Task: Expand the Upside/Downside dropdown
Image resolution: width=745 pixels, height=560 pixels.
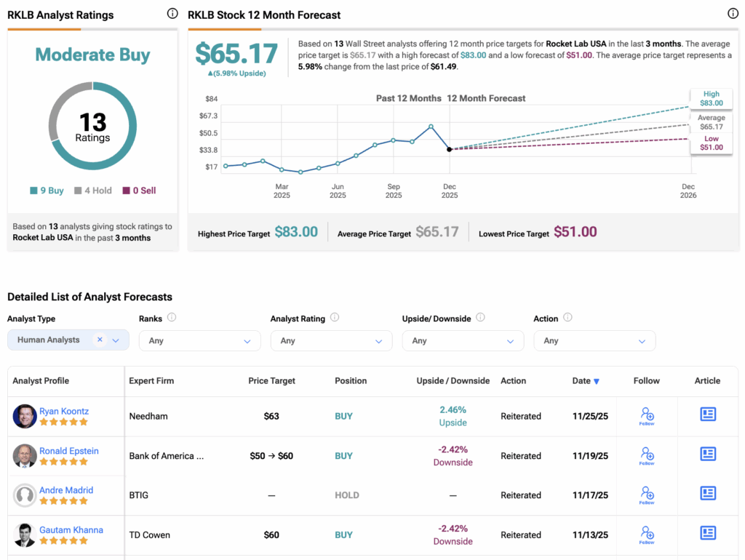Action: point(463,340)
